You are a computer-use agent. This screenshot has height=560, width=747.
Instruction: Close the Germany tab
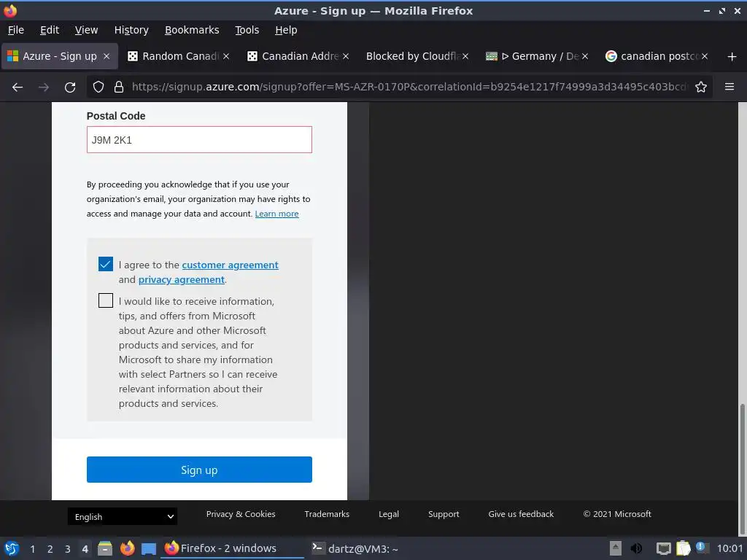point(585,56)
